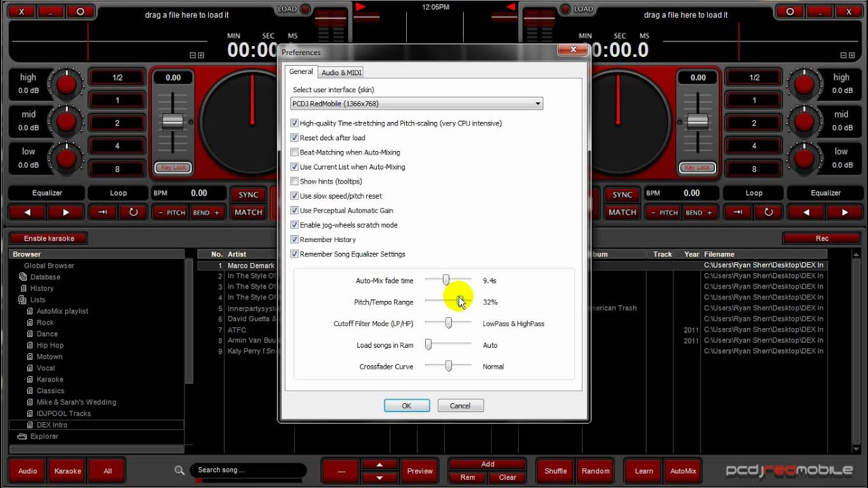
Task: Toggle Enable jog-wheels scratch mode
Action: tap(294, 225)
